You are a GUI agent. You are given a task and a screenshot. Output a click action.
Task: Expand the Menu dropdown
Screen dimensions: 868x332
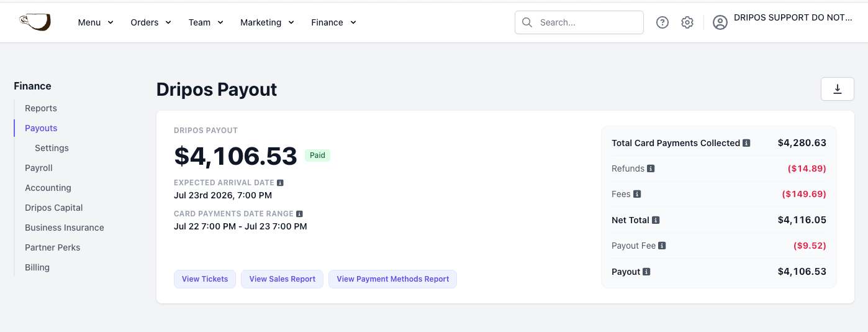(x=96, y=22)
